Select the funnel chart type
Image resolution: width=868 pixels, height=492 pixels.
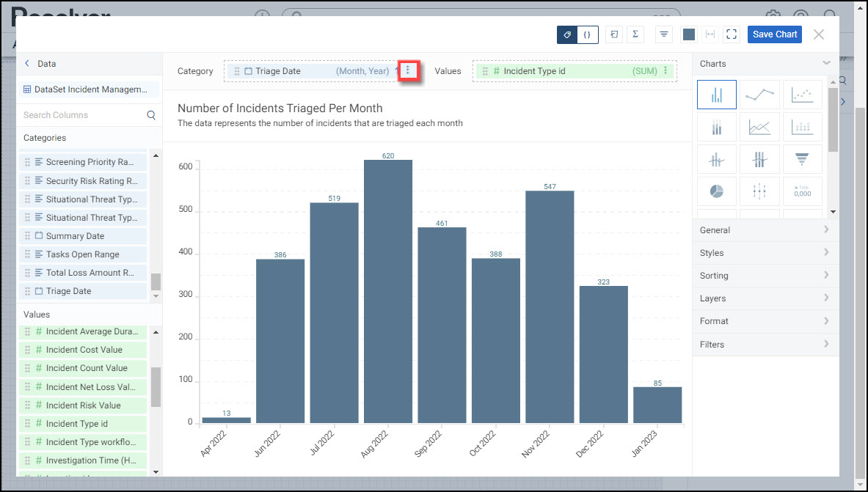802,158
